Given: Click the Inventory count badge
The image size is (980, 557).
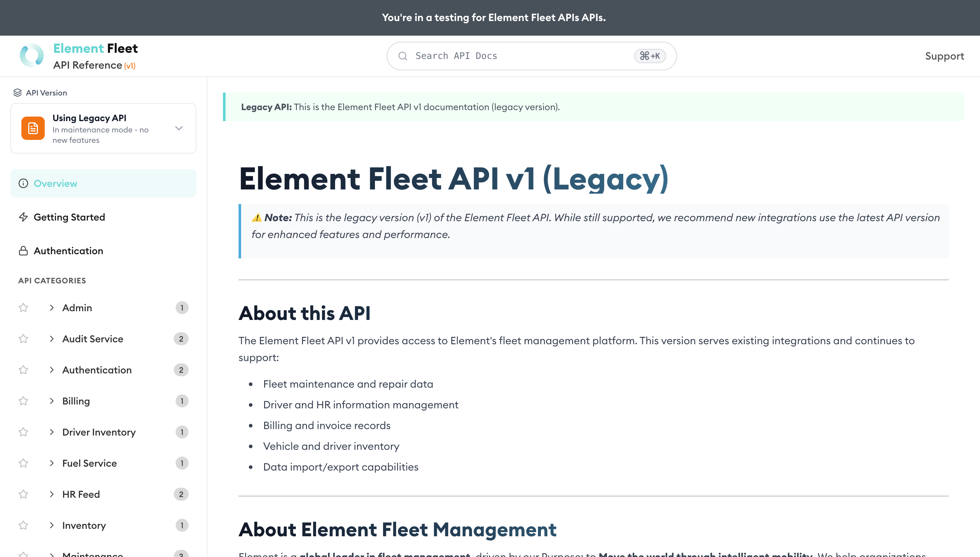Looking at the screenshot, I should (x=182, y=525).
